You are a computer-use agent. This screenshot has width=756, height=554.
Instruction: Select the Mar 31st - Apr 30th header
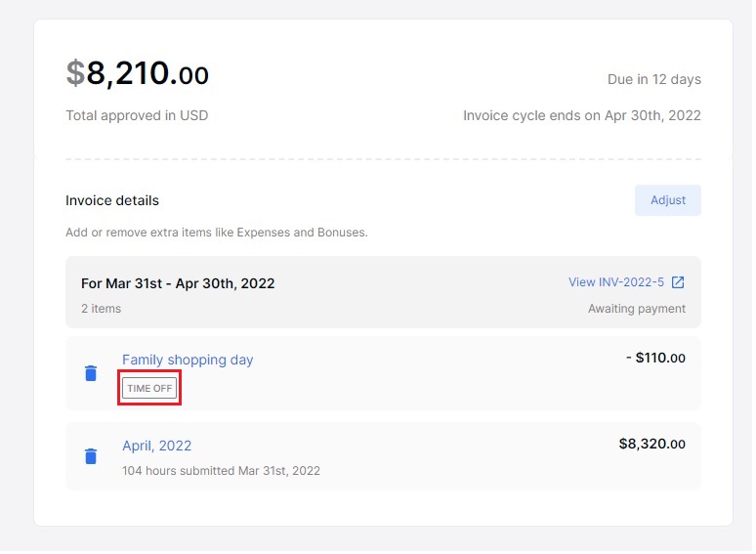click(x=178, y=283)
